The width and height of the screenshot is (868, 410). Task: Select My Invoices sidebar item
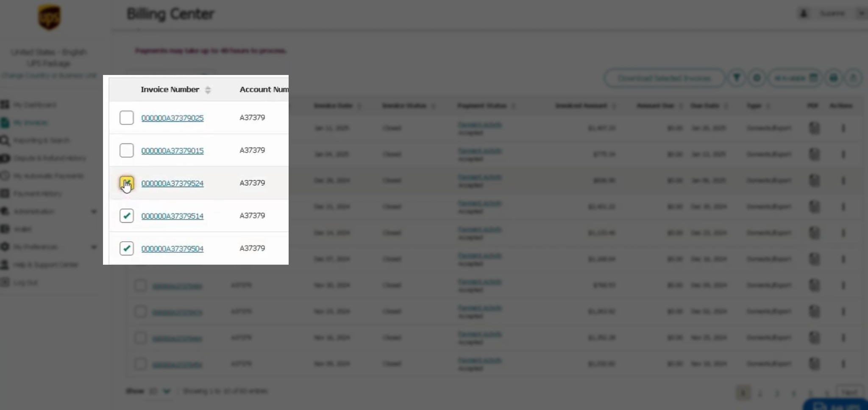pyautogui.click(x=30, y=122)
